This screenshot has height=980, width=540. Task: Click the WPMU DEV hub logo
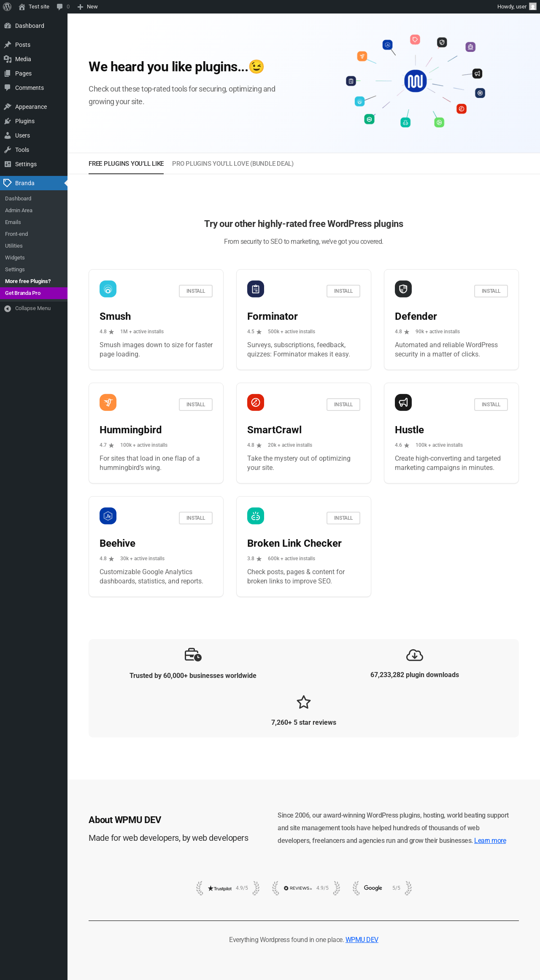tap(416, 81)
